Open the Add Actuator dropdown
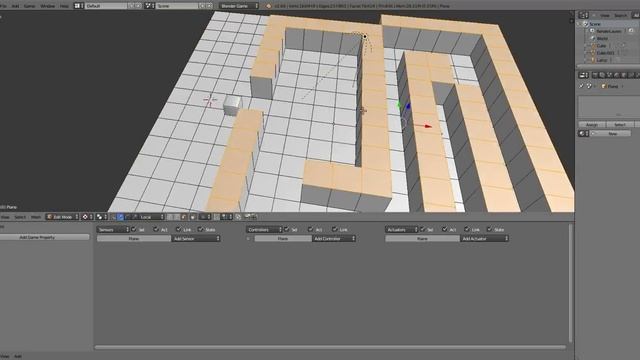640x360 pixels. coord(484,239)
